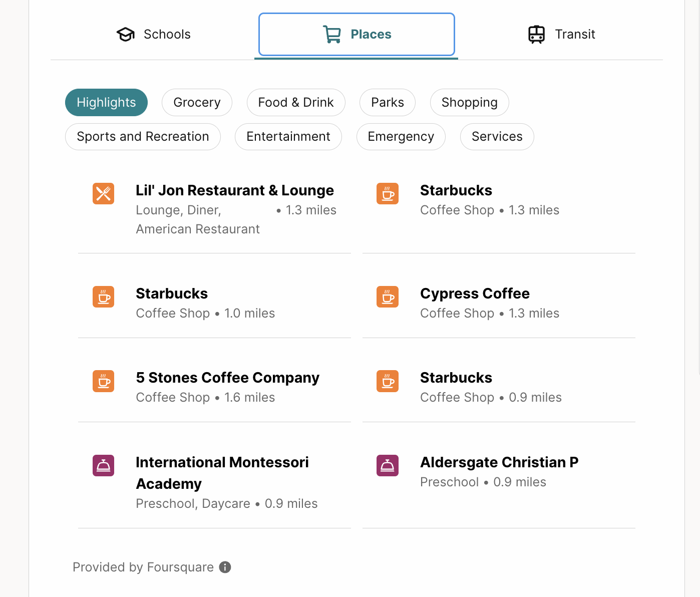Screen dimensions: 700x597
Task: Switch to the Schools tab
Action: (153, 34)
